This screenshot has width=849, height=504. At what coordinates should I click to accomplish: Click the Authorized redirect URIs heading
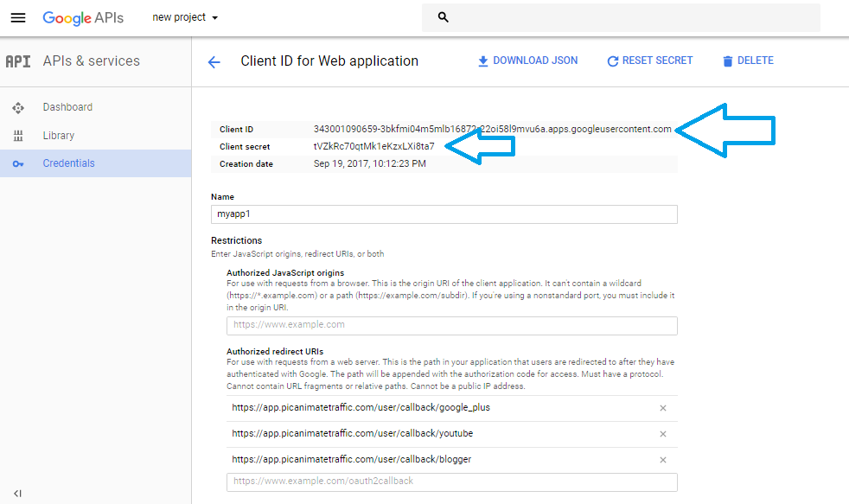[x=275, y=351]
